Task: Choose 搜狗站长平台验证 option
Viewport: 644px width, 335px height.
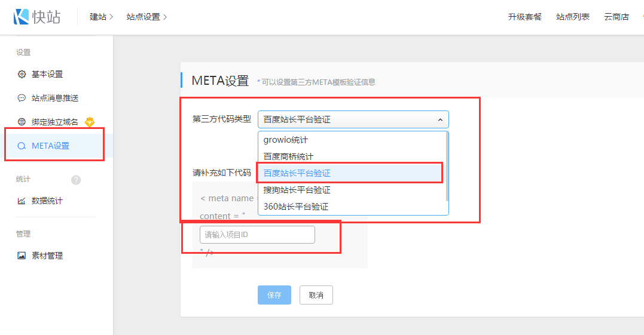Action: point(297,190)
